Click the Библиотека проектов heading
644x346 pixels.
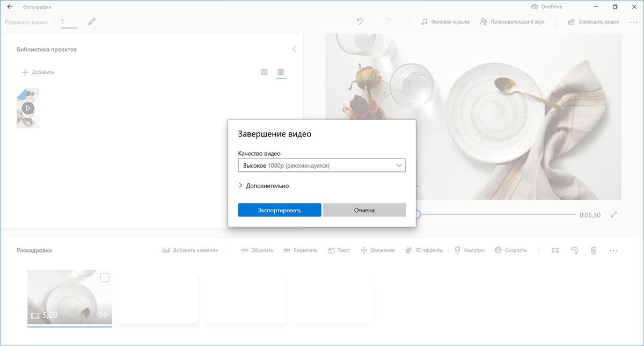(47, 49)
